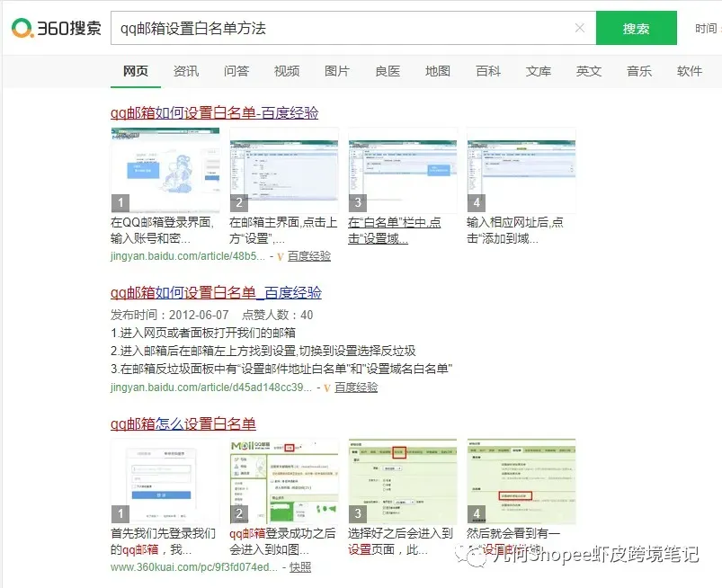Switch to the 资讯 tab
The width and height of the screenshot is (722, 588).
(186, 71)
